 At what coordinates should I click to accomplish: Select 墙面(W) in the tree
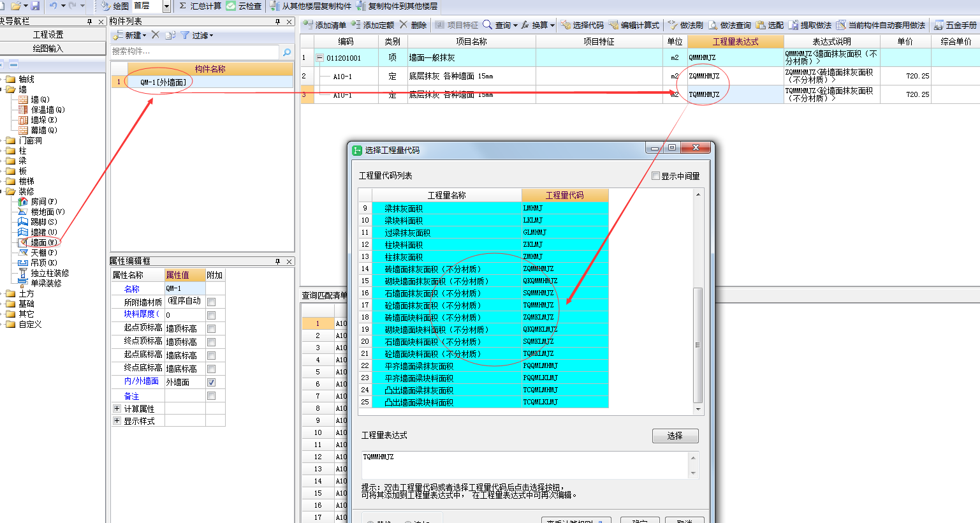click(38, 242)
